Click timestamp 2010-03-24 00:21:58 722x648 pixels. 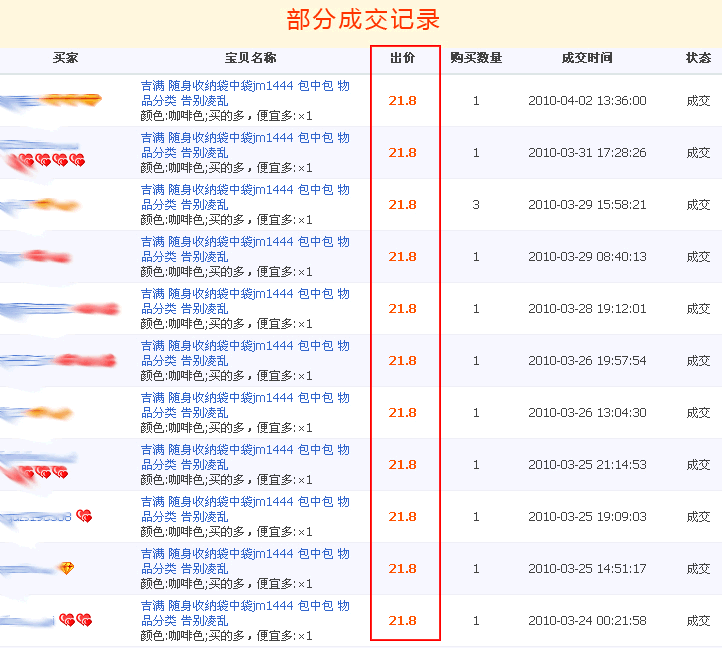[x=587, y=621]
